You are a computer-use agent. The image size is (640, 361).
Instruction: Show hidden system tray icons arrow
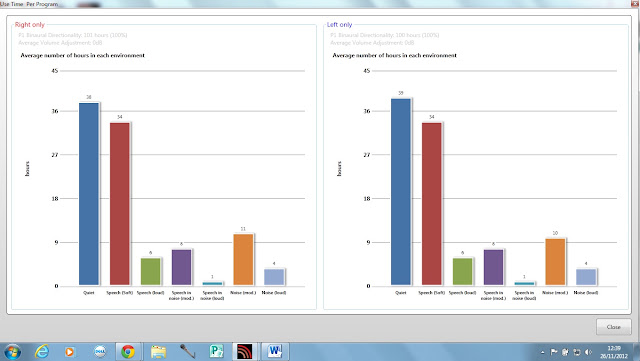coord(542,352)
